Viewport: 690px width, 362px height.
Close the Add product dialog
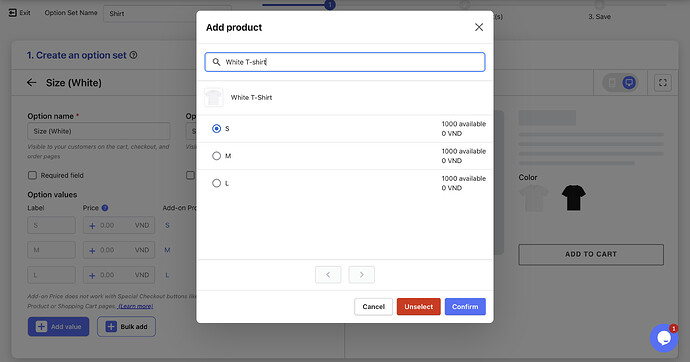click(479, 27)
